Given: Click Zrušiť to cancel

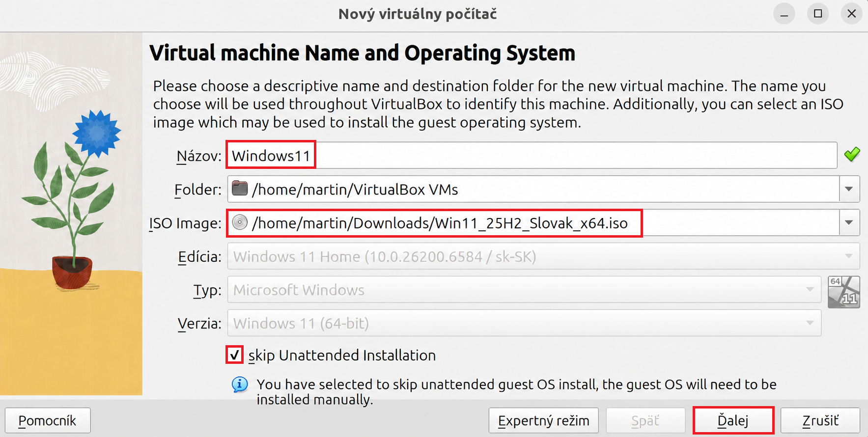Looking at the screenshot, I should click(x=820, y=421).
